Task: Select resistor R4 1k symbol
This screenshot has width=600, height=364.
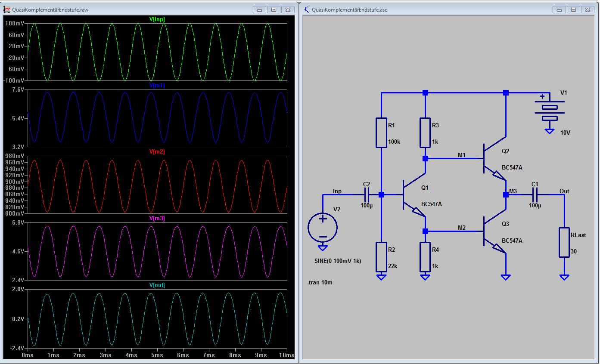Action: coord(425,257)
